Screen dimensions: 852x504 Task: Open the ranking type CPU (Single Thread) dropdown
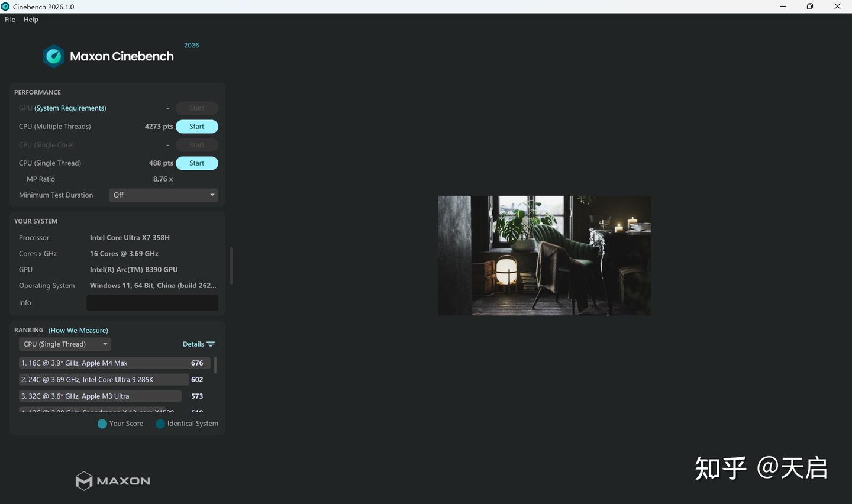65,344
